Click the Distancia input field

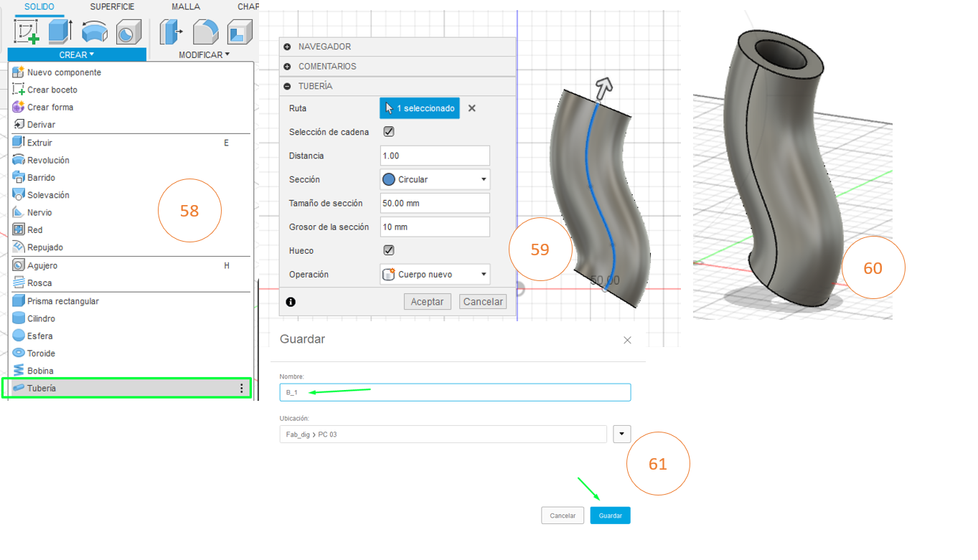tap(435, 156)
